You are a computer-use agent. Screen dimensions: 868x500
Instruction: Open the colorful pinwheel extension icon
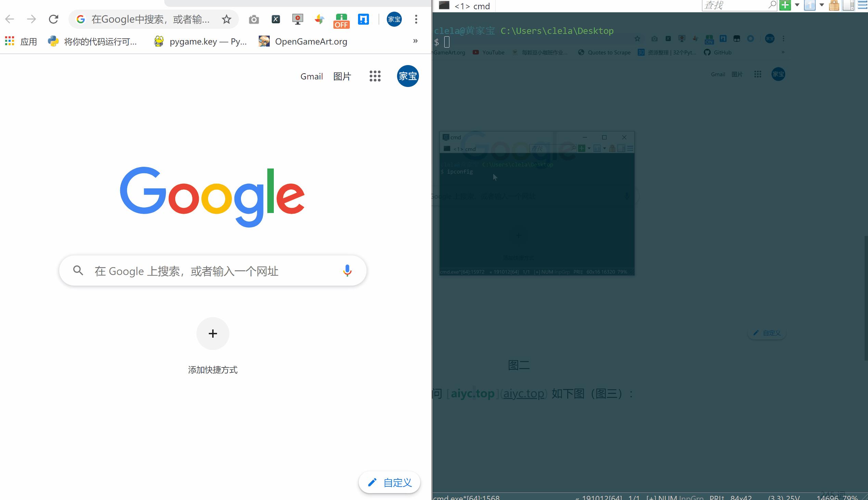[x=319, y=19]
